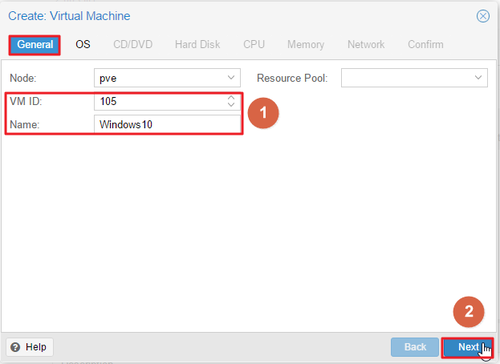500x364 pixels.
Task: Open the CD/DVD tab
Action: [x=133, y=45]
